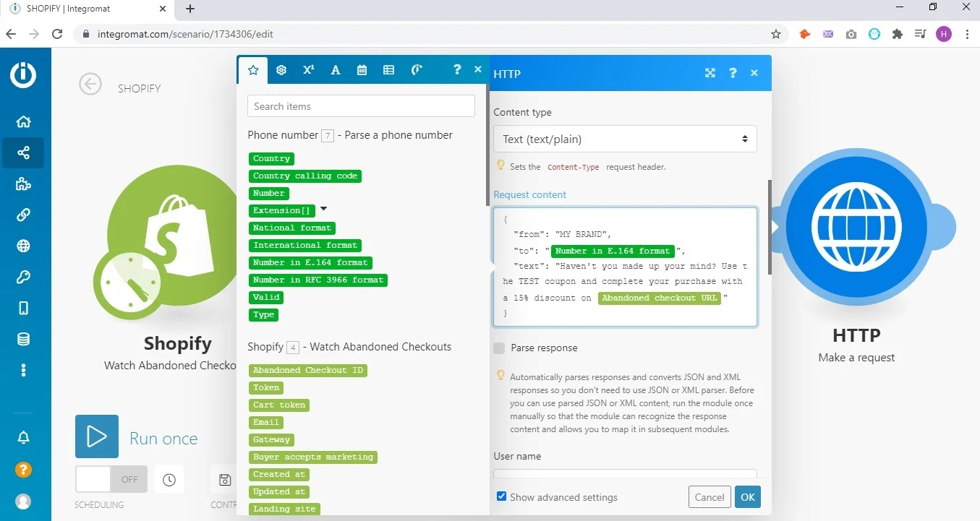The height and width of the screenshot is (521, 980).
Task: Insert the Gateway variable pill
Action: point(271,439)
